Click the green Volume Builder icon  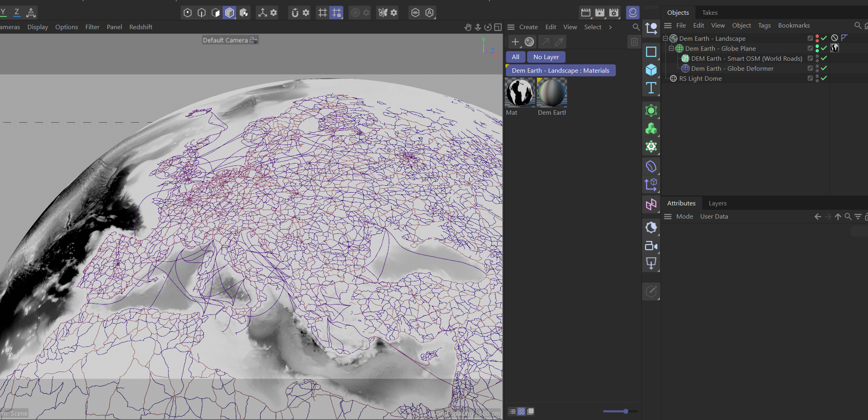651,128
